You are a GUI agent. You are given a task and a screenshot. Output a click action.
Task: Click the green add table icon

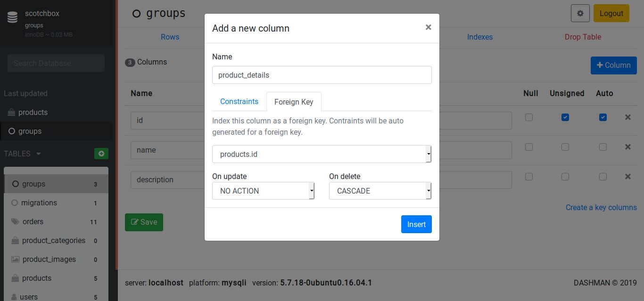point(101,154)
